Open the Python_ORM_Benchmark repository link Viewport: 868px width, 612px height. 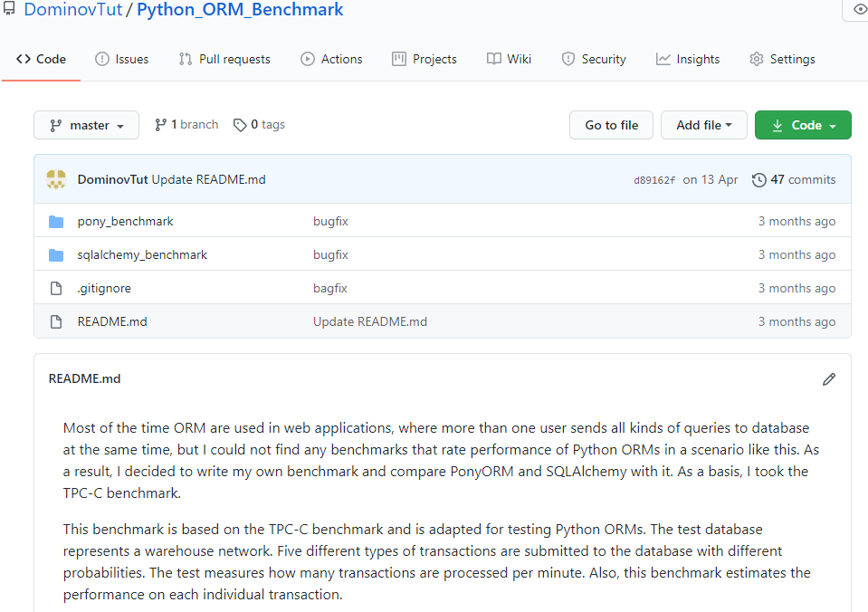[x=240, y=10]
